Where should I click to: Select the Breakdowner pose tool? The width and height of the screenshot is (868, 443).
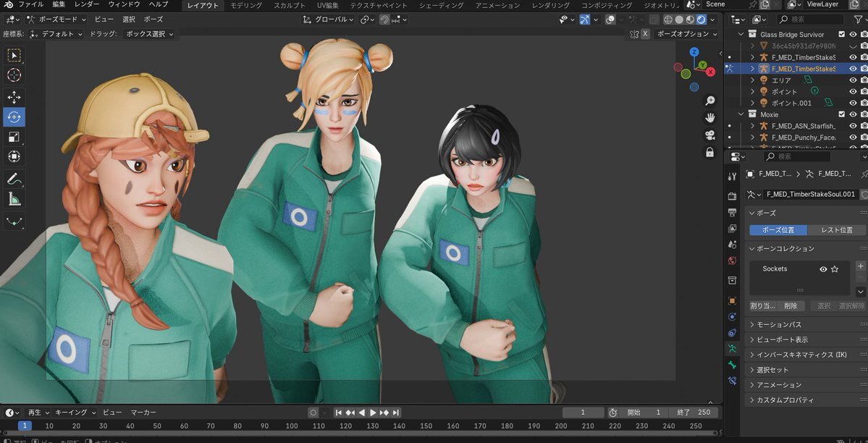[14, 221]
